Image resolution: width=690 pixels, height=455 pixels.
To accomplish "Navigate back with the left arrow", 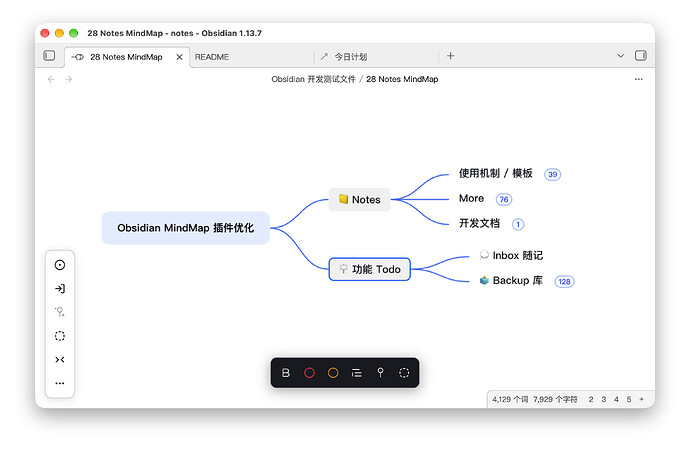I will [x=51, y=79].
